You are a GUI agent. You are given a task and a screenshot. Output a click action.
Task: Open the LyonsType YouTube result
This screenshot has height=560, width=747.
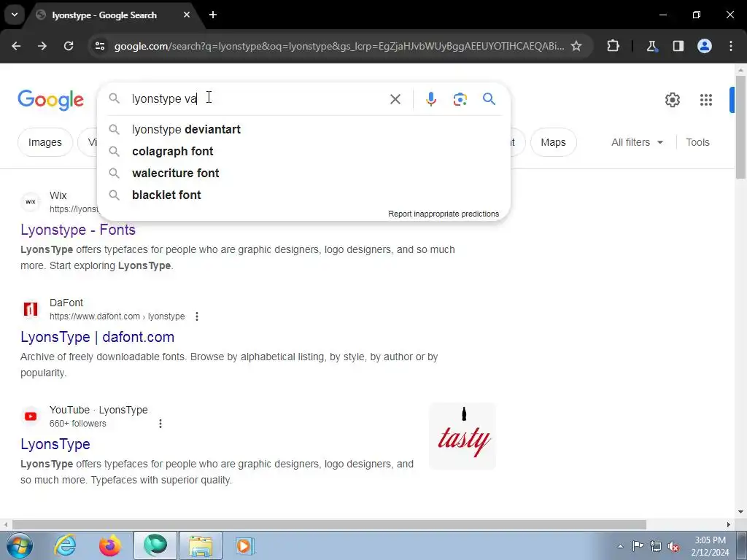click(x=55, y=444)
